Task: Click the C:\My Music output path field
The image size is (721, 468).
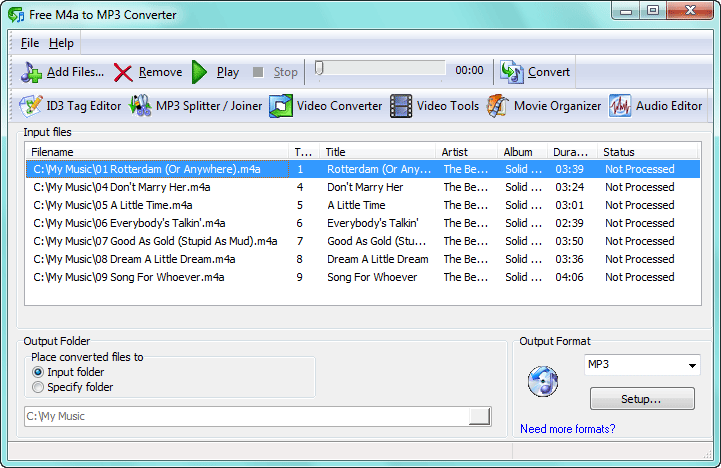Action: coord(246,416)
